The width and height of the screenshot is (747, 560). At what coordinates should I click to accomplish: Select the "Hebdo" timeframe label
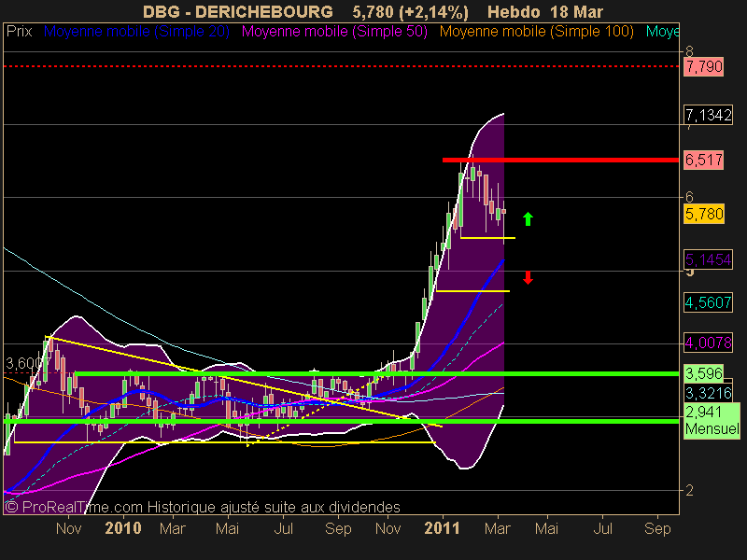[514, 12]
